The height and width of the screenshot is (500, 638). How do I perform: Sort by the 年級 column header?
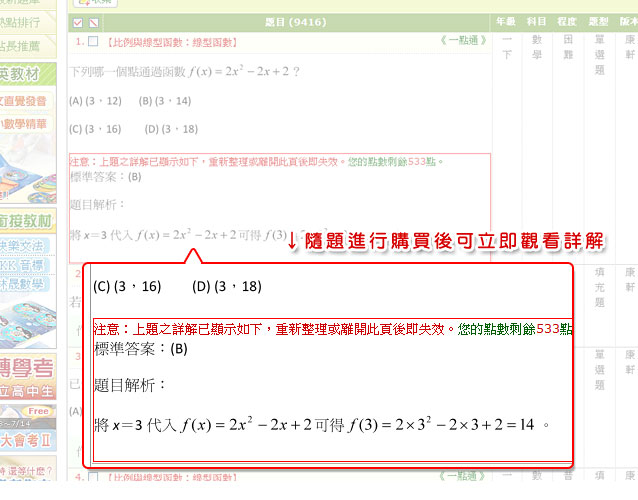pyautogui.click(x=507, y=21)
